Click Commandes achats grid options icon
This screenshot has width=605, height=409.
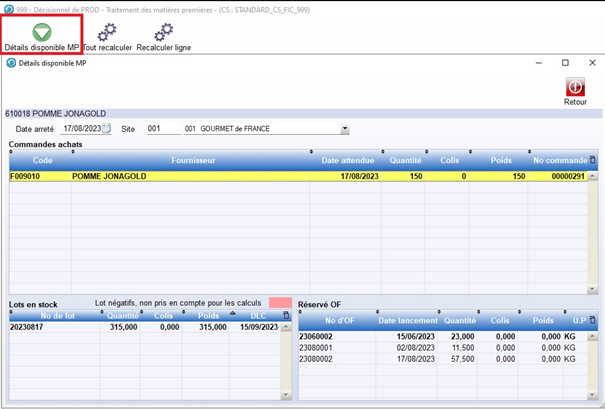pos(592,159)
